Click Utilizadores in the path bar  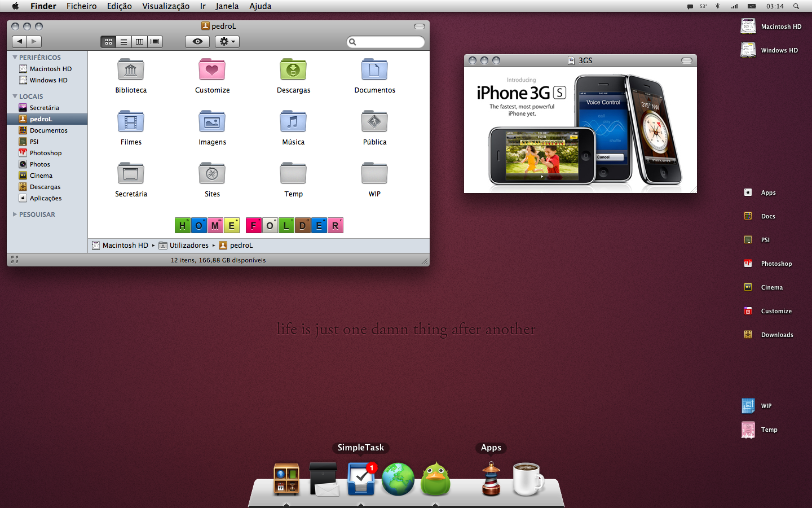(x=183, y=246)
